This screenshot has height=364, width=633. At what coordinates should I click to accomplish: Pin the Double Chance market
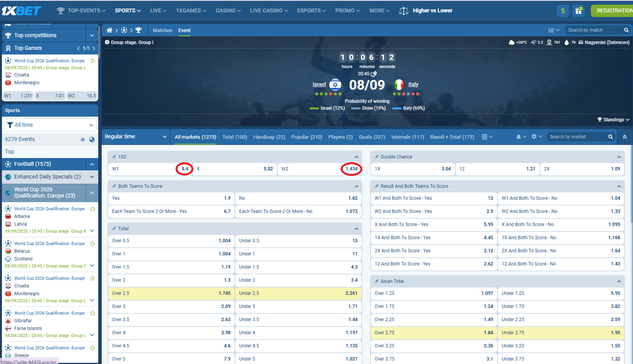pos(377,157)
